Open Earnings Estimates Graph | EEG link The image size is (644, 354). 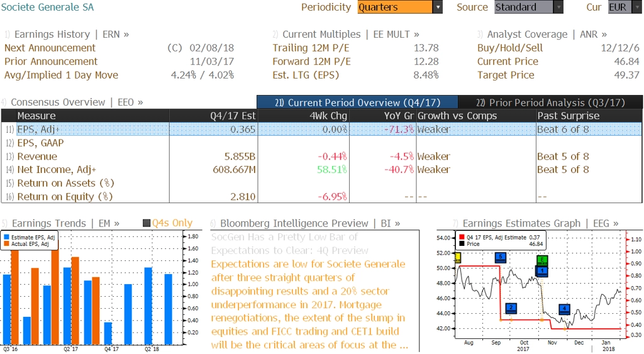(x=540, y=223)
